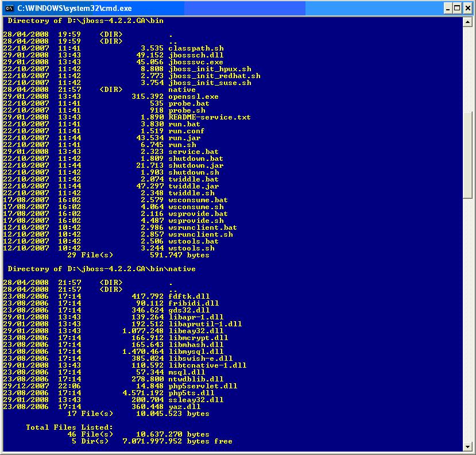Screen dimensions: 476x455
Task: Click the libapr-1.dll file name
Action: [196, 317]
